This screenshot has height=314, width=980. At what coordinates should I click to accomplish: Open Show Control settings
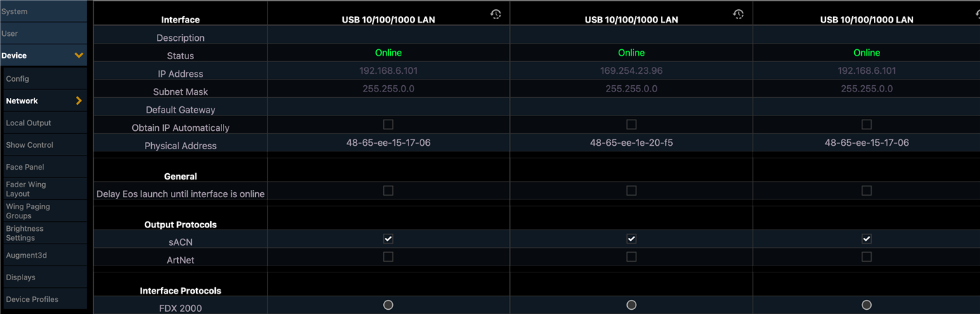(x=30, y=145)
